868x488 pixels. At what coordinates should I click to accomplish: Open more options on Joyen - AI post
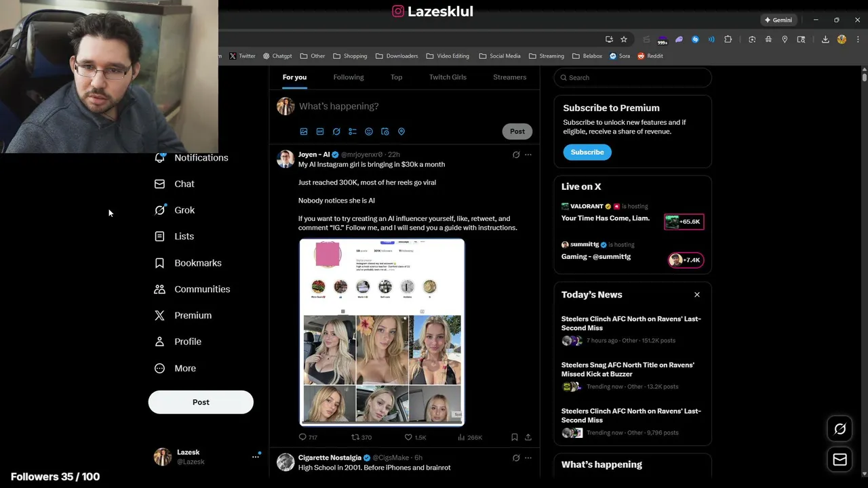coord(528,155)
